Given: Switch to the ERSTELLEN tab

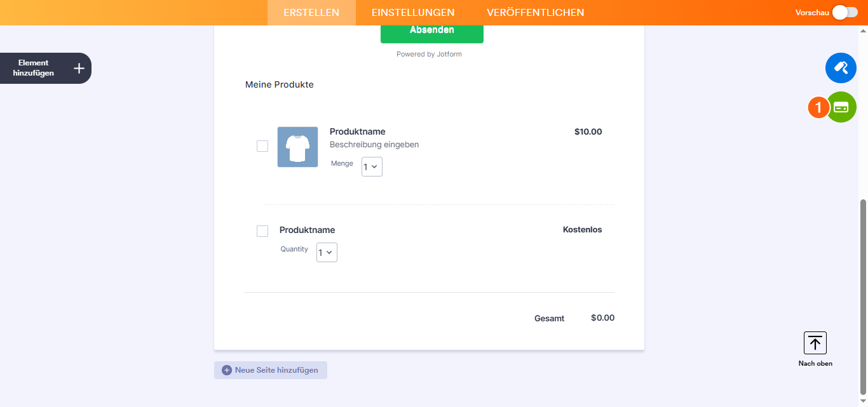Looking at the screenshot, I should [x=311, y=13].
